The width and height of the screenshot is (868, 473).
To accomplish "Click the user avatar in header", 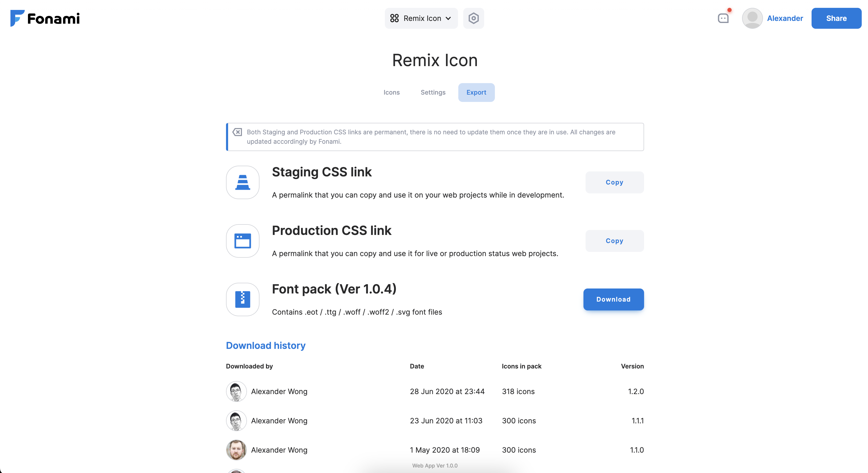I will [752, 18].
